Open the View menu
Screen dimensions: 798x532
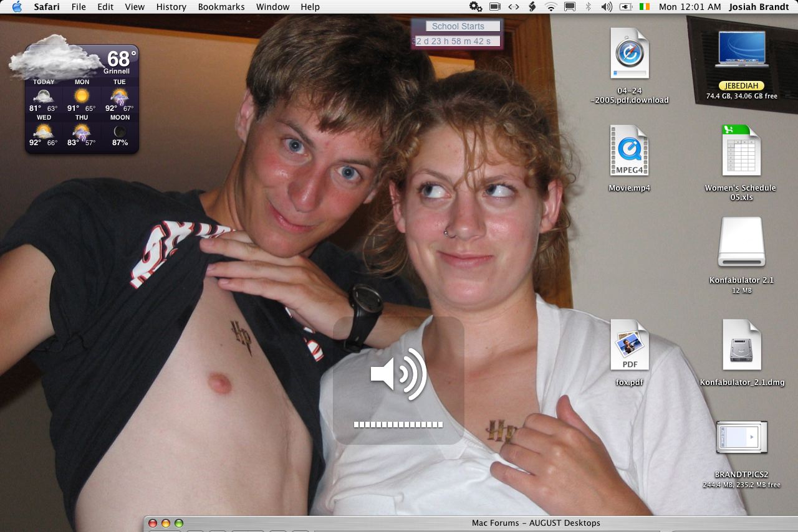tap(135, 7)
